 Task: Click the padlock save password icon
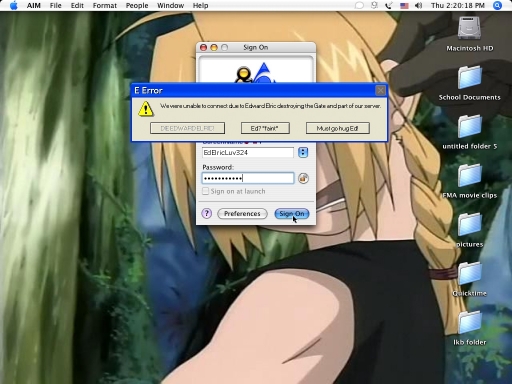303,178
